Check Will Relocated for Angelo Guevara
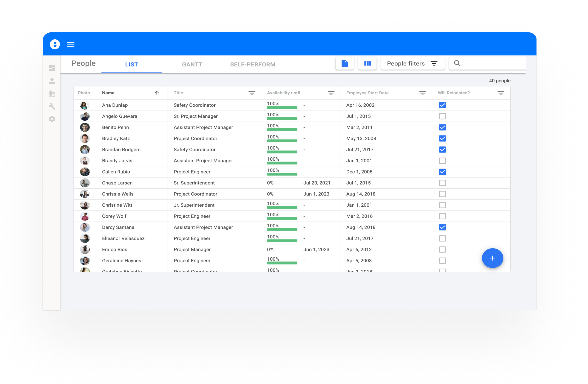This screenshot has width=588, height=384. [442, 116]
